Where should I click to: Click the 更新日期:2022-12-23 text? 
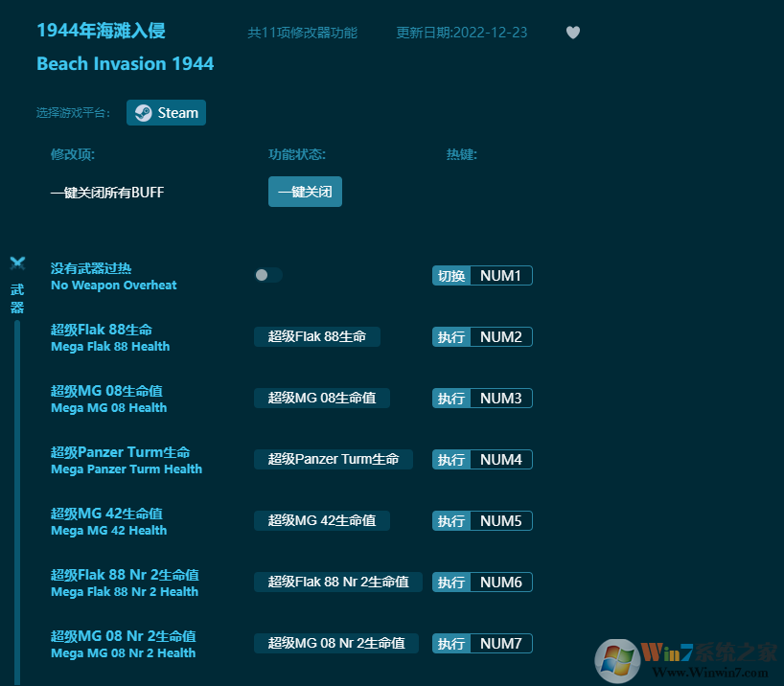point(462,33)
